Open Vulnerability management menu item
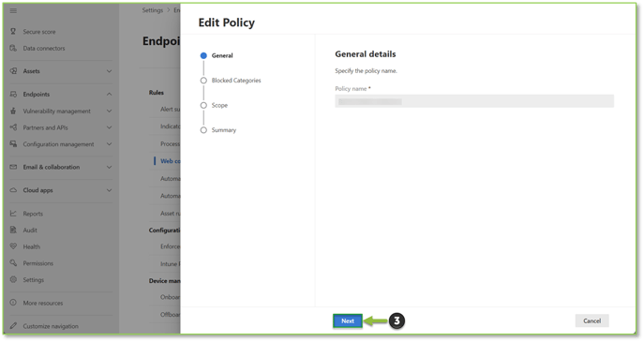Screen dimensions: 644x342 (x=56, y=111)
